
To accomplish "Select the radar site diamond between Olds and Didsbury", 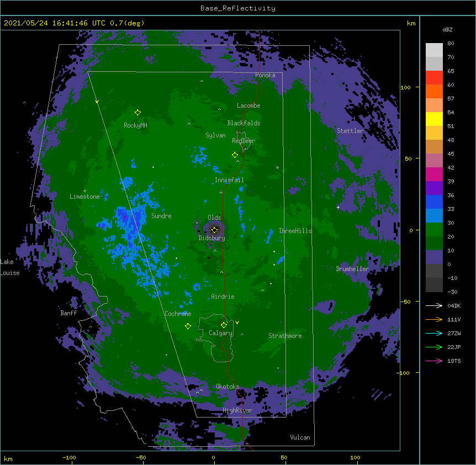I will click(x=215, y=230).
